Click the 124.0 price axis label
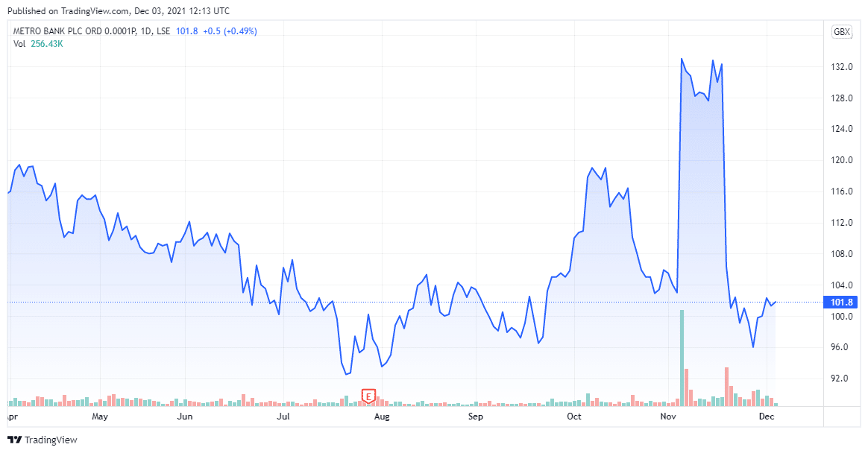Screen dimensions: 868x453 click(x=841, y=129)
